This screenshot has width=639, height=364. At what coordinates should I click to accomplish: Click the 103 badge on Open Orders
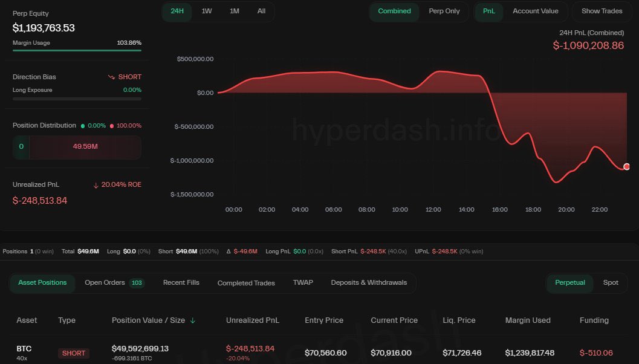137,283
